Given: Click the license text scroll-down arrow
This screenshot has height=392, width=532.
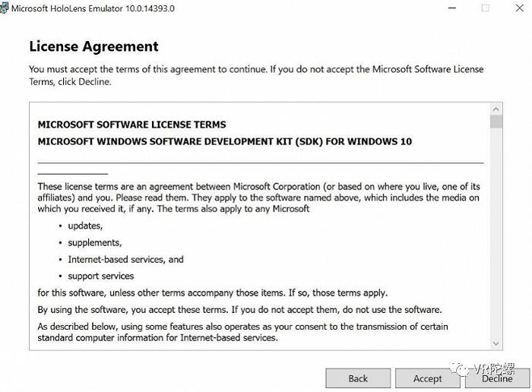Looking at the screenshot, I should coord(496,343).
